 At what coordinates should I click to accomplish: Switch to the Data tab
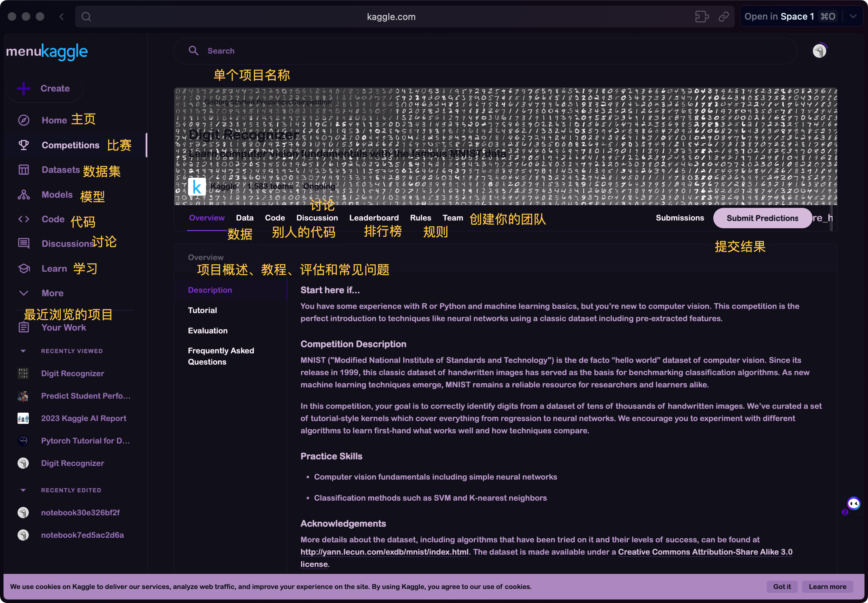(245, 218)
